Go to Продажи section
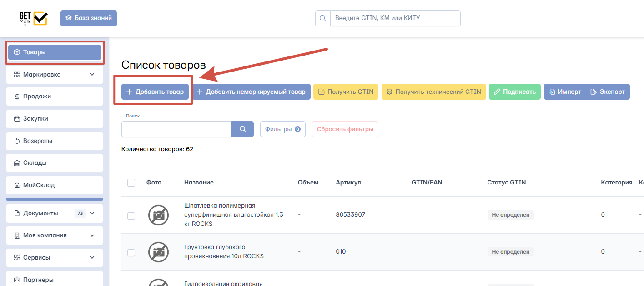 pos(55,97)
